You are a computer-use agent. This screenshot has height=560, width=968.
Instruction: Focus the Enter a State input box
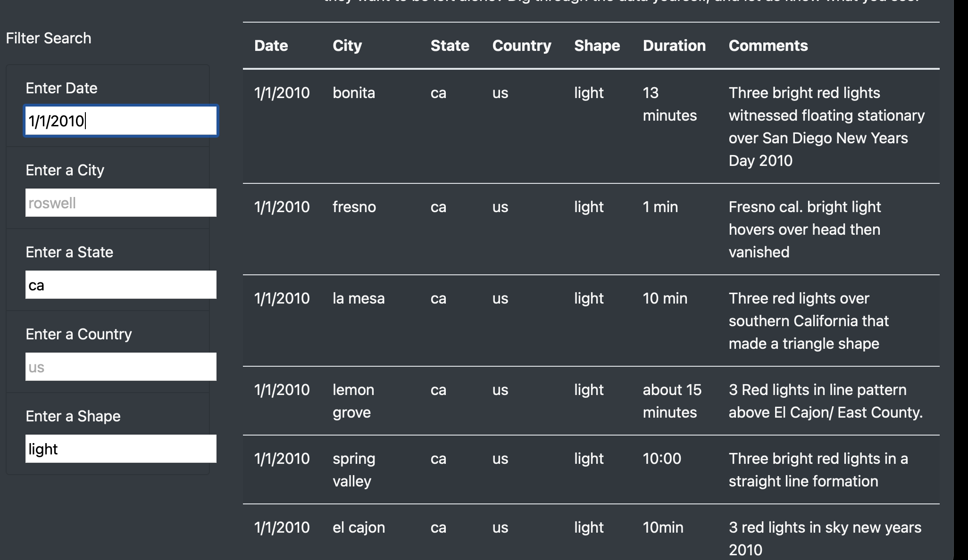coord(121,285)
